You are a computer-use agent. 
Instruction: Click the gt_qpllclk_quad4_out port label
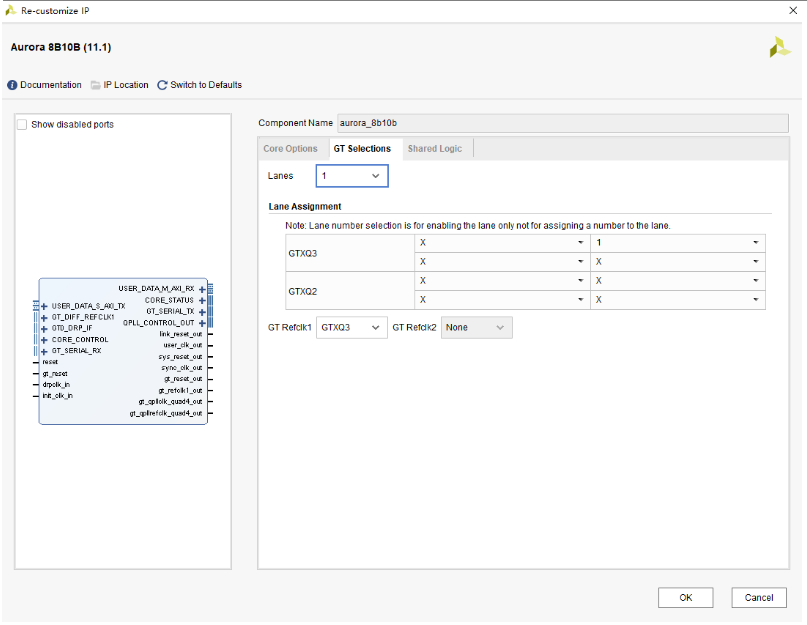pos(170,402)
